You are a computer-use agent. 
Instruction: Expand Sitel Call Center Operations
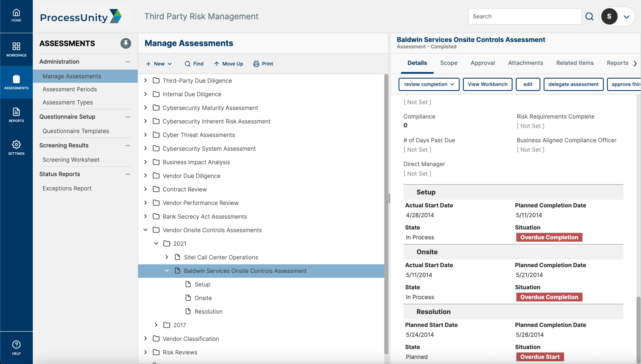tap(167, 257)
